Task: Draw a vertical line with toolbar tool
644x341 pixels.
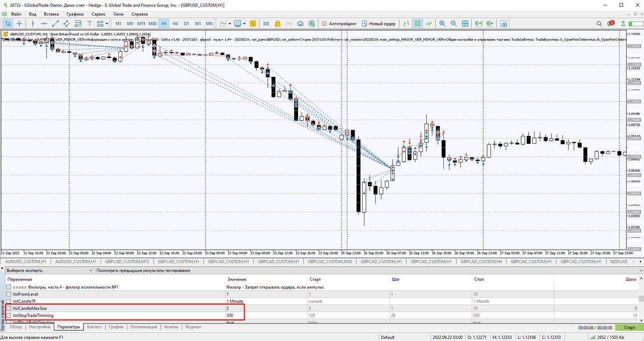Action: pos(33,23)
